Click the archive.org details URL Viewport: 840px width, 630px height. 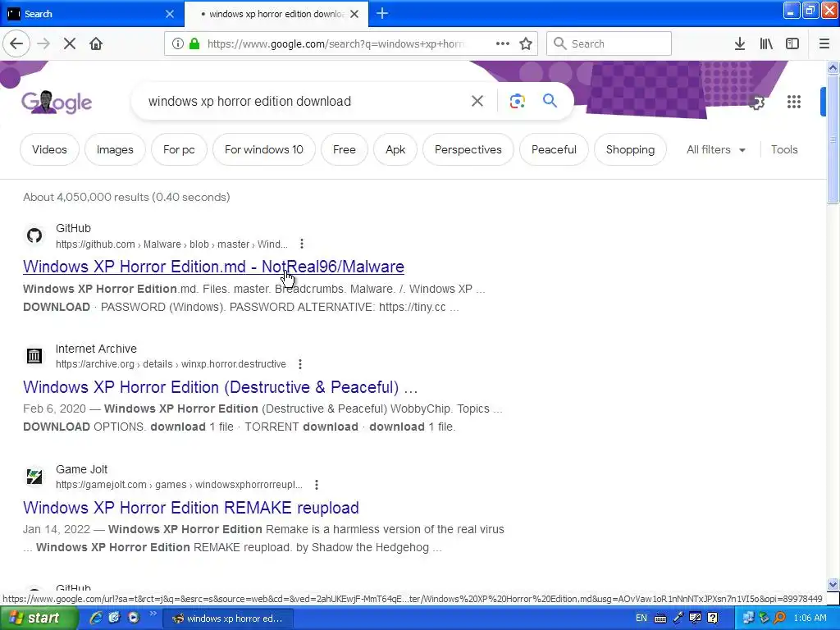tap(171, 364)
